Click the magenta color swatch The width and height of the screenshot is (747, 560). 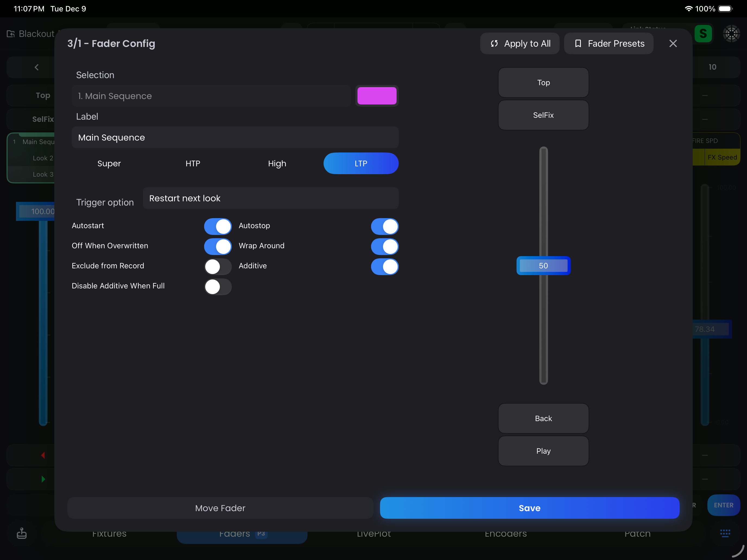tap(376, 96)
